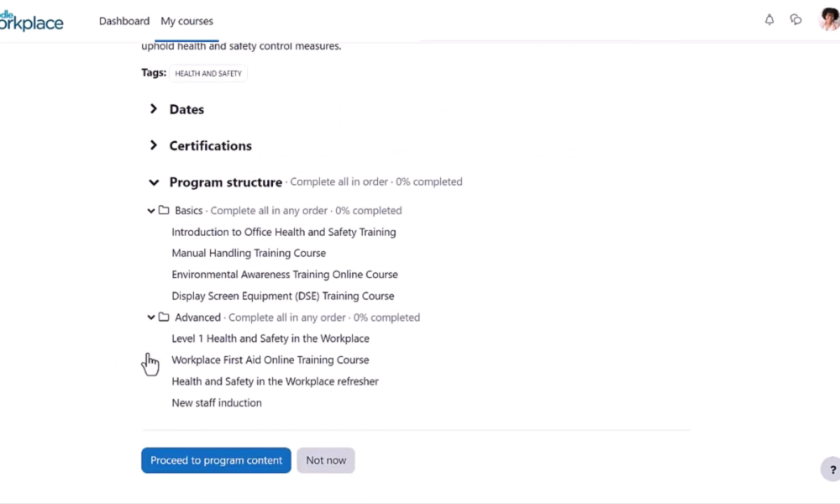Open Manual Handling Training Course
This screenshot has width=840, height=504.
coord(249,253)
